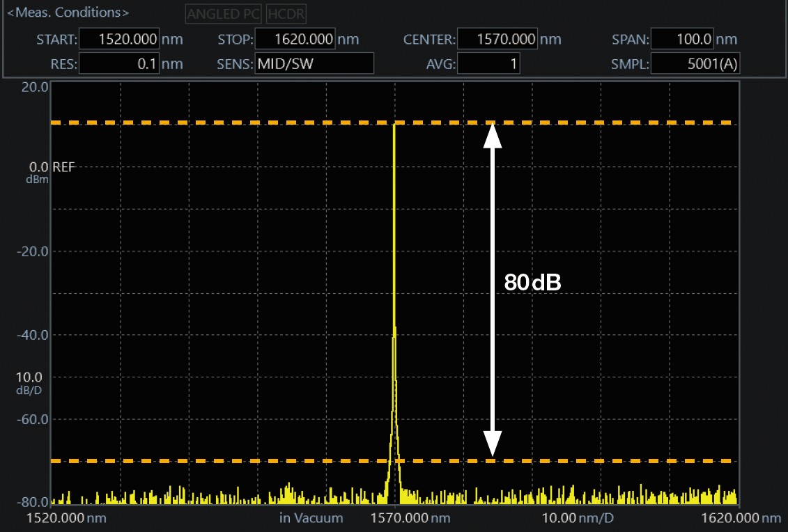The height and width of the screenshot is (532, 788).
Task: Expand the Meas. Conditions header
Action: pyautogui.click(x=68, y=13)
